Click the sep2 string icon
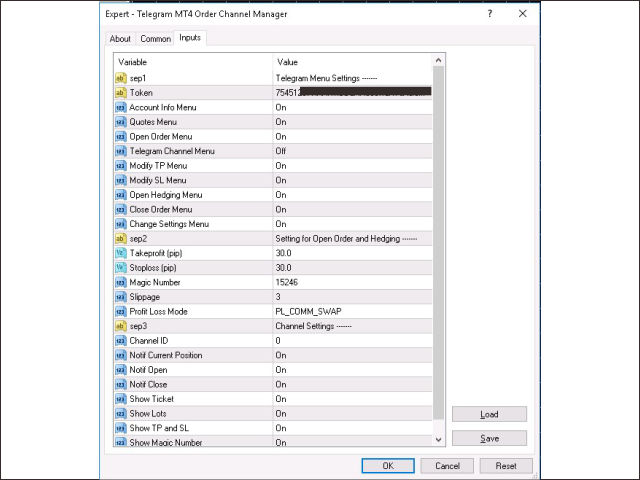 coord(120,239)
